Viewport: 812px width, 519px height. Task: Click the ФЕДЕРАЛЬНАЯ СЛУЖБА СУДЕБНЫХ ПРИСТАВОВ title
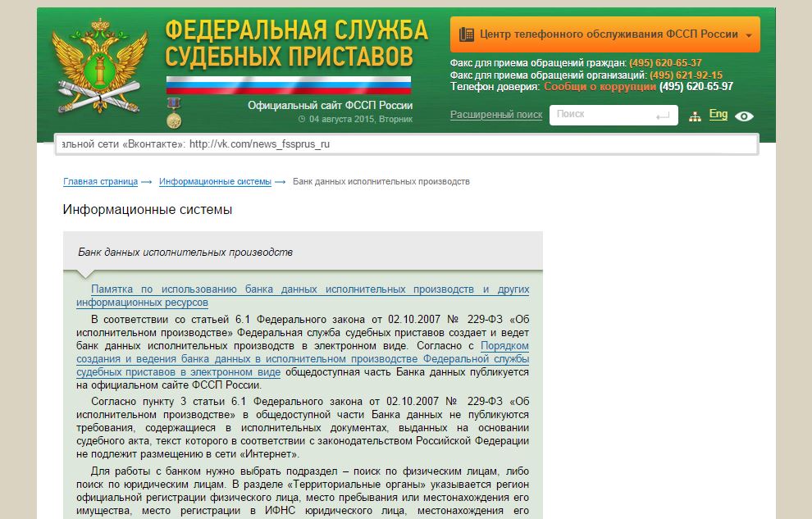(296, 43)
